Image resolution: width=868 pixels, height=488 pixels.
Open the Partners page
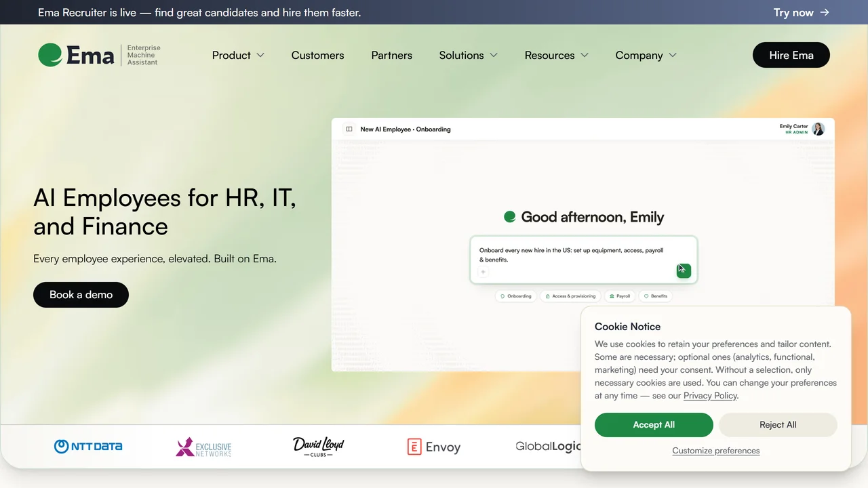[x=392, y=55]
